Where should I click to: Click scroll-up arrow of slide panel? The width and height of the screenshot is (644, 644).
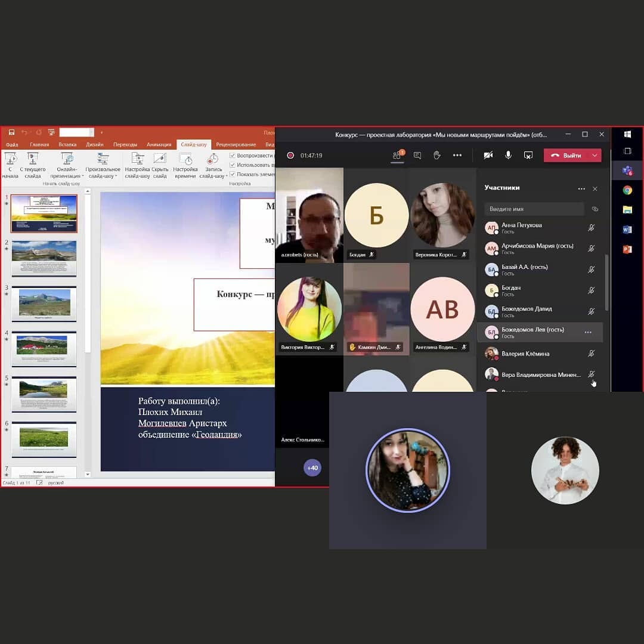(x=88, y=191)
